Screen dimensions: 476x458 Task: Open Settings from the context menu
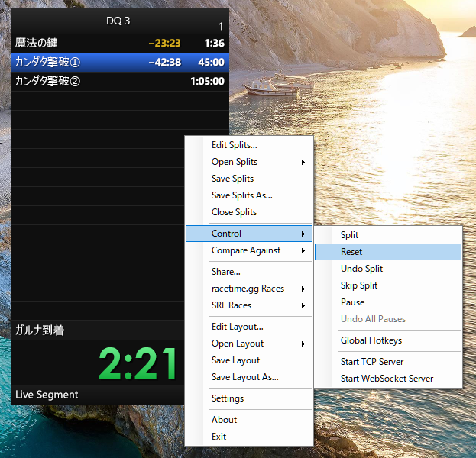click(228, 398)
